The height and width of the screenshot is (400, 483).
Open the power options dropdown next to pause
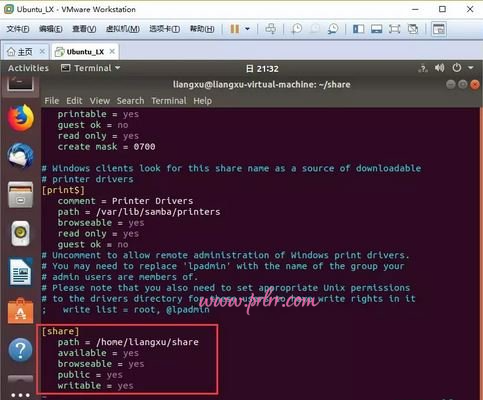pyautogui.click(x=247, y=29)
